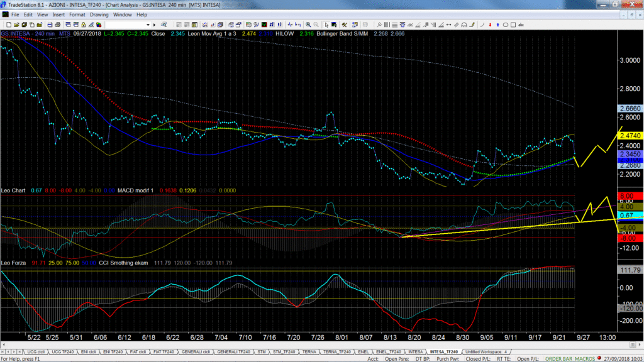The image size is (644, 362).
Task: Switch to the ENI cicli workspace tab
Action: click(x=88, y=352)
